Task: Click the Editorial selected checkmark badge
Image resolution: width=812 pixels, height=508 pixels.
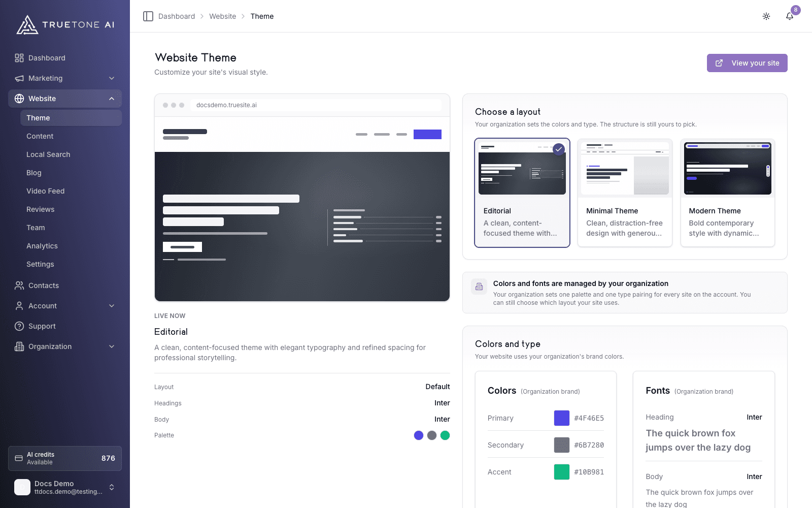Action: click(559, 149)
